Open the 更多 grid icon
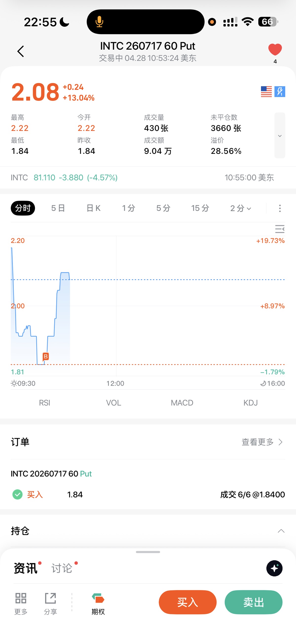The image size is (296, 644). (21, 604)
